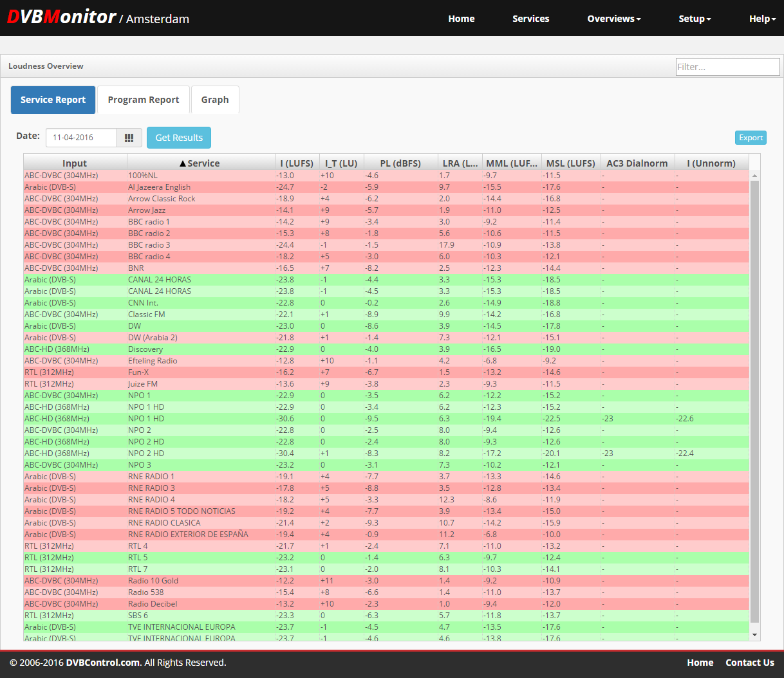Switch to the Graph tab

[x=215, y=100]
